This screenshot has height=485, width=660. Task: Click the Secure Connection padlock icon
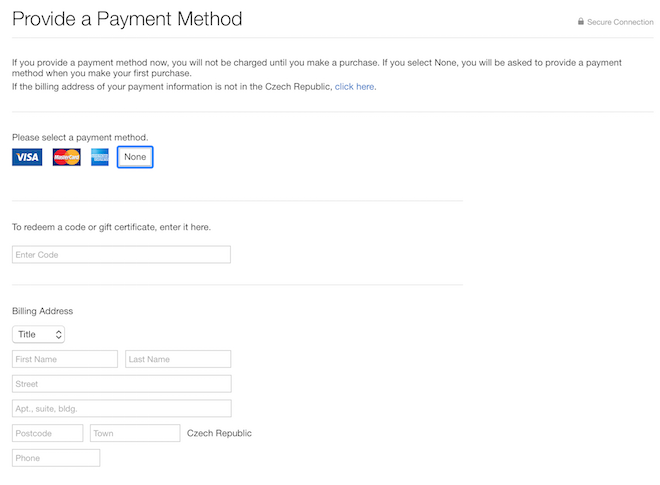[581, 22]
